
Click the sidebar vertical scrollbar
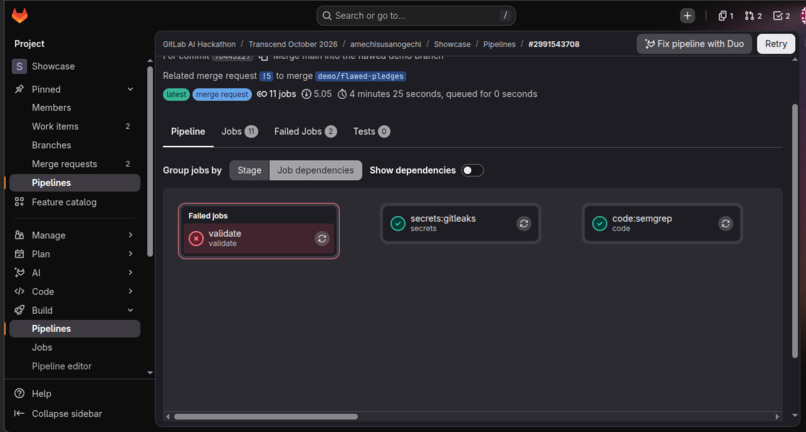coord(150,161)
